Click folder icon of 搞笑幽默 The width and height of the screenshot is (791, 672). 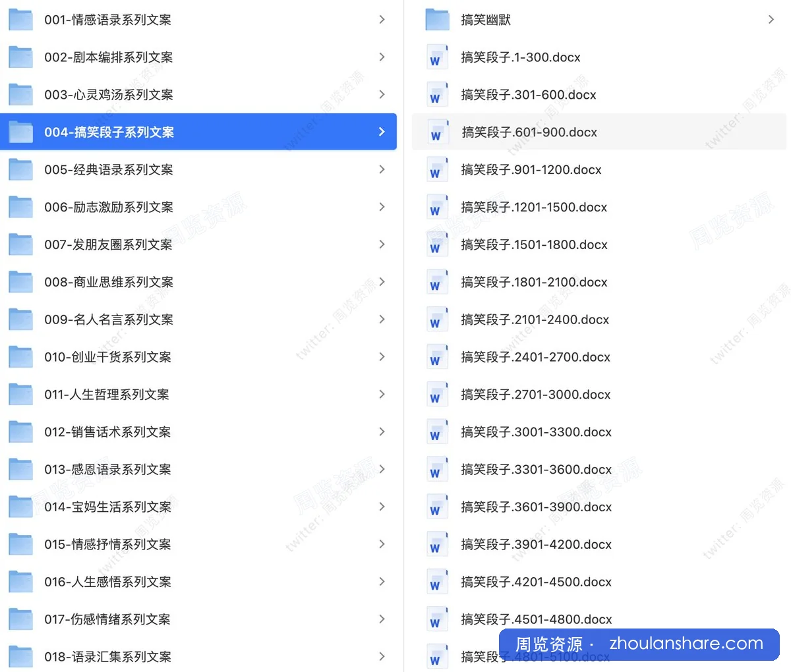pos(437,20)
